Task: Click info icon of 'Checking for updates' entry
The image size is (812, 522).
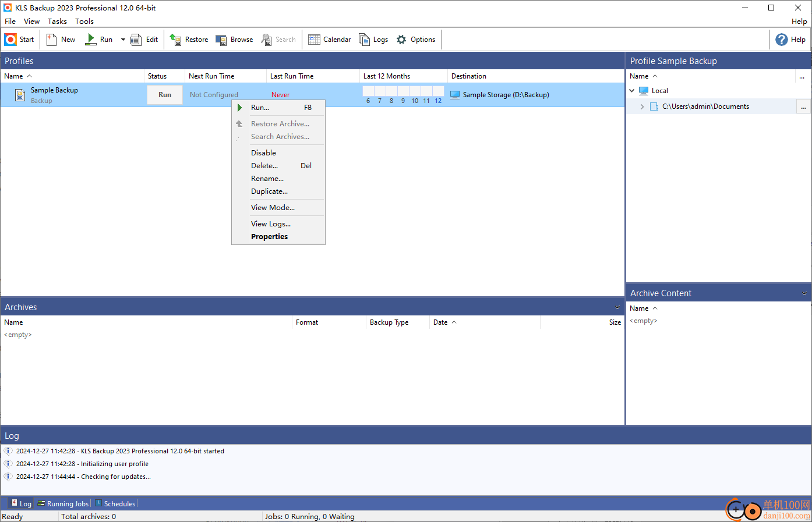Action: click(8, 477)
